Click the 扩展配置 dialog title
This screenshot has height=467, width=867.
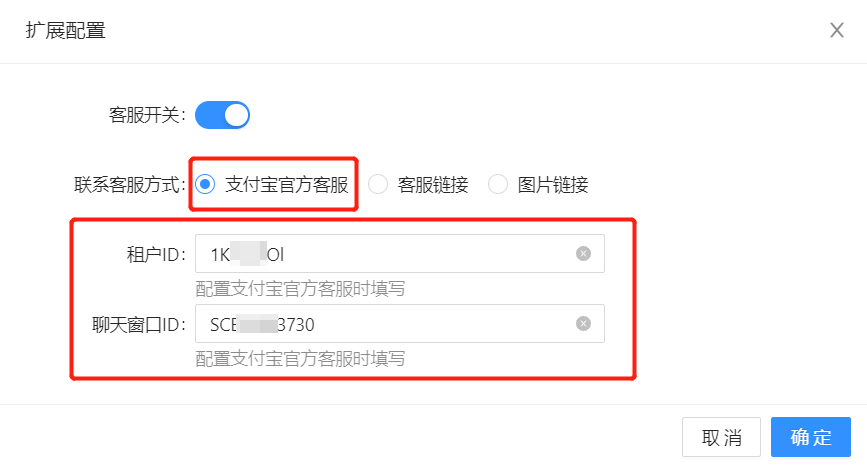65,30
